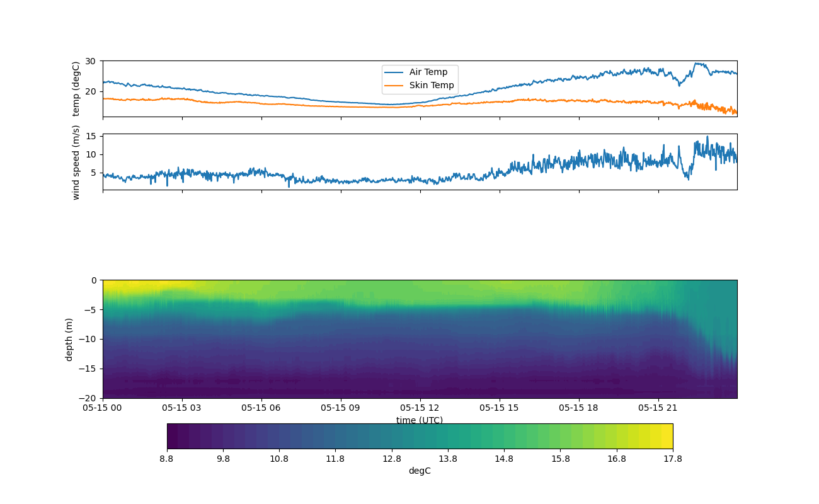This screenshot has height=504, width=819.
Task: Click the dark purple end of the colorbar
Action: pyautogui.click(x=173, y=436)
